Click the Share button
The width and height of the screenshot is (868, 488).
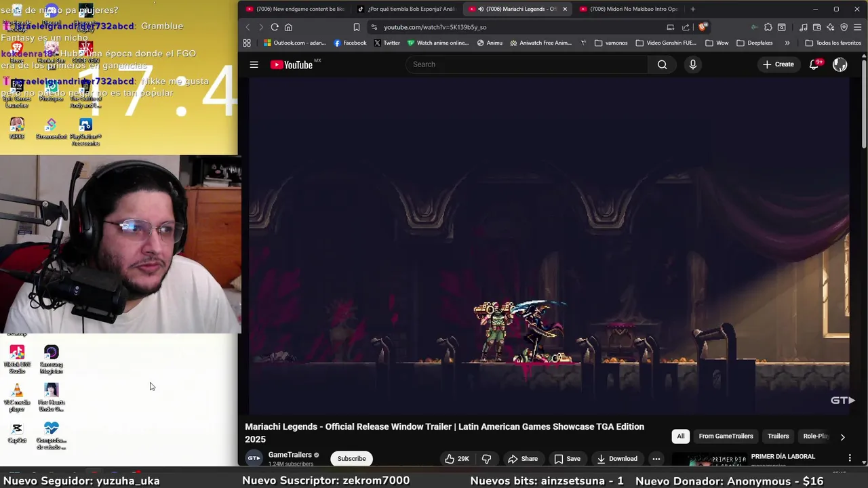pos(523,459)
